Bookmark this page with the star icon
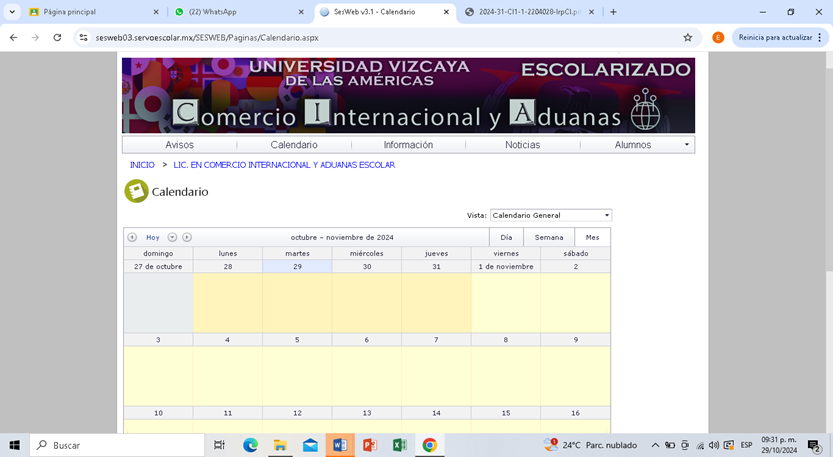Image resolution: width=833 pixels, height=457 pixels. [688, 37]
